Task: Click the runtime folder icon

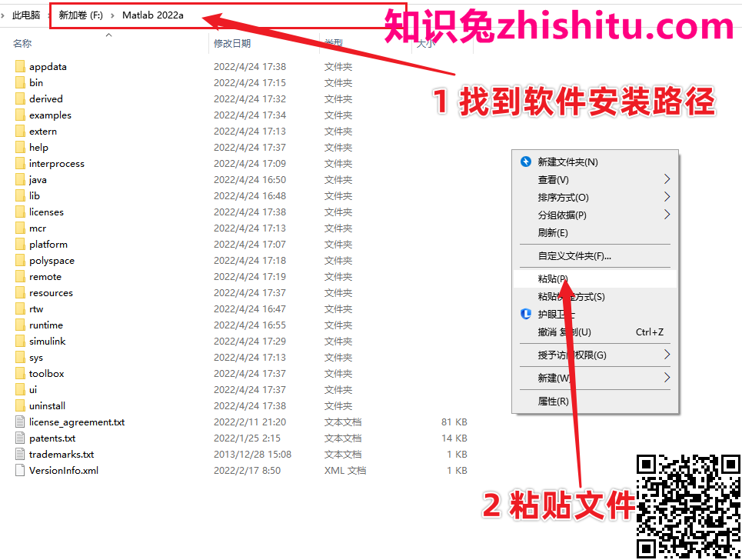Action: (x=20, y=325)
